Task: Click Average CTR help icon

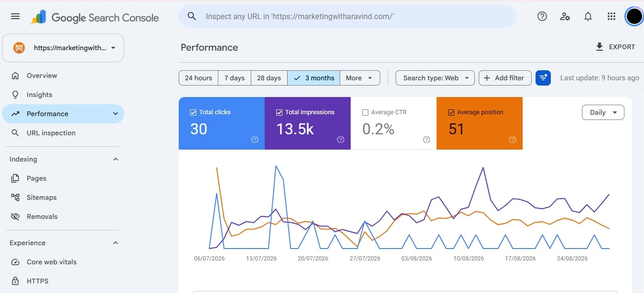Action: [x=427, y=140]
